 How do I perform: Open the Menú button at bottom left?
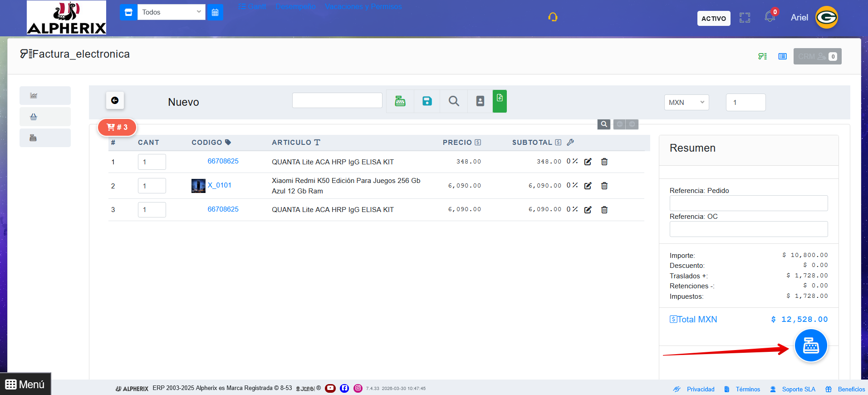click(25, 385)
